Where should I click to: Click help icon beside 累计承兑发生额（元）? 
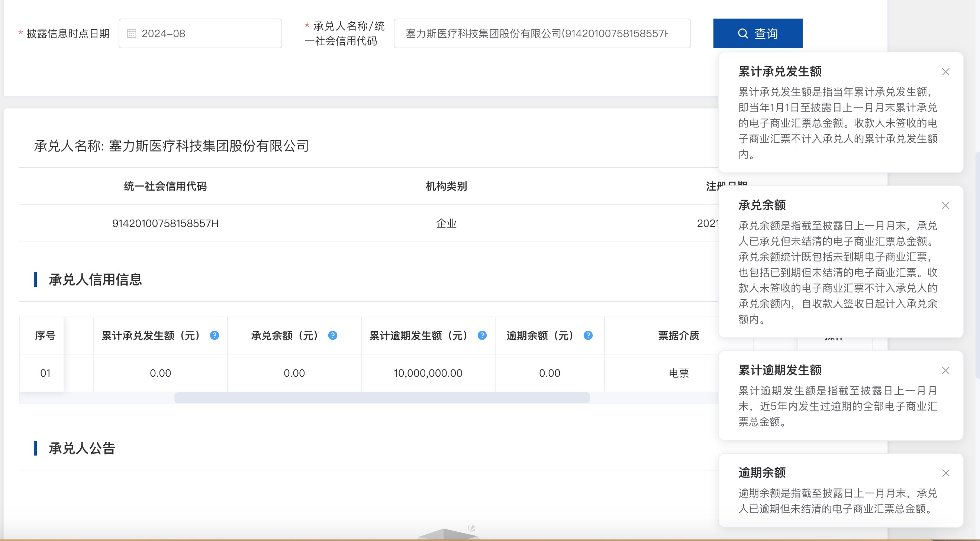[214, 335]
